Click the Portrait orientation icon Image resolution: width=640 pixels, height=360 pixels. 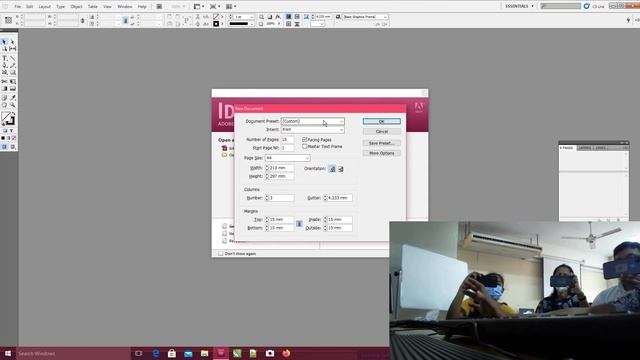pos(332,169)
